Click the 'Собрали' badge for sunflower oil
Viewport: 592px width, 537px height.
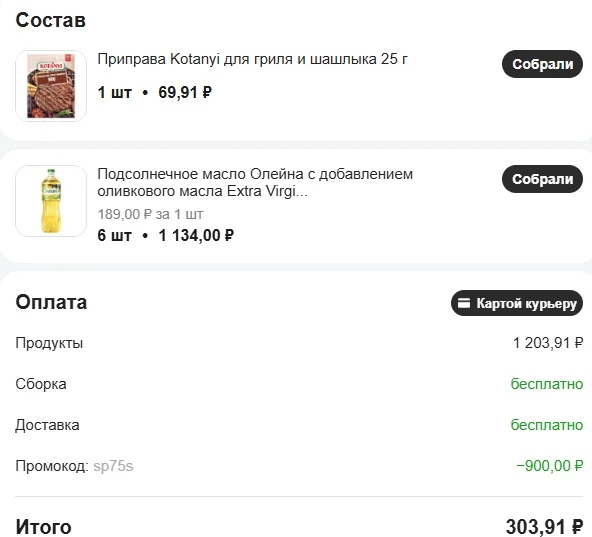[542, 179]
